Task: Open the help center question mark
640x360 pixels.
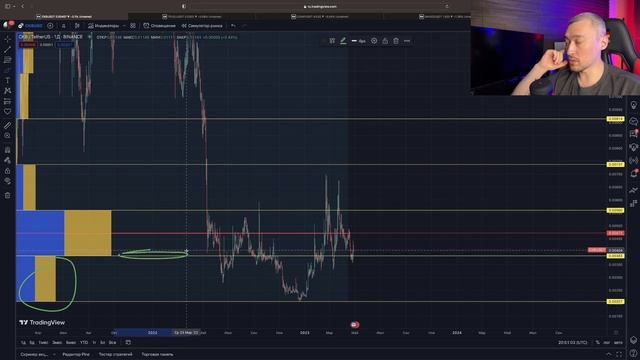Action: pyautogui.click(x=633, y=353)
